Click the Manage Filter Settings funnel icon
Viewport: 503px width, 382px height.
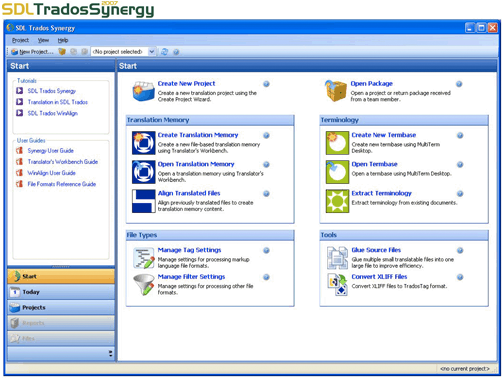(x=144, y=285)
